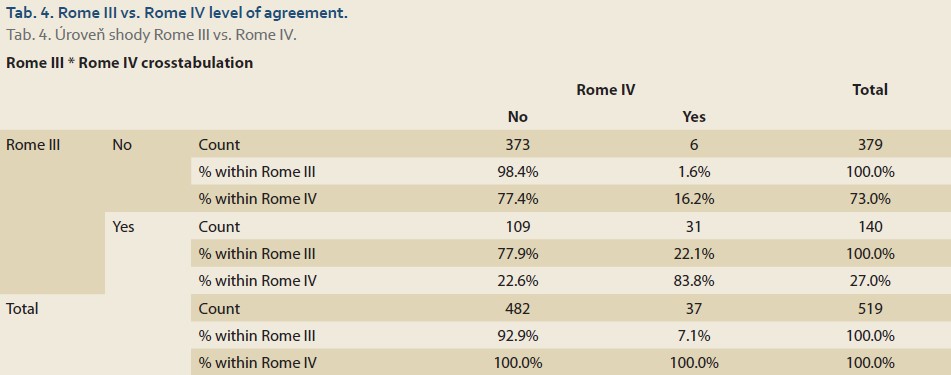The height and width of the screenshot is (375, 951).
Task: Select the count cell showing 373
Action: [x=517, y=144]
